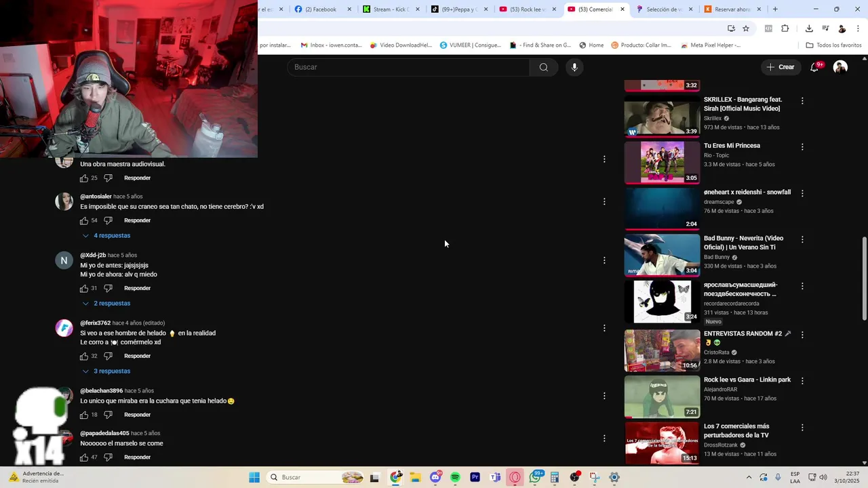
Task: Like the 'Una obra maestra audiovisual' comment
Action: 84,178
